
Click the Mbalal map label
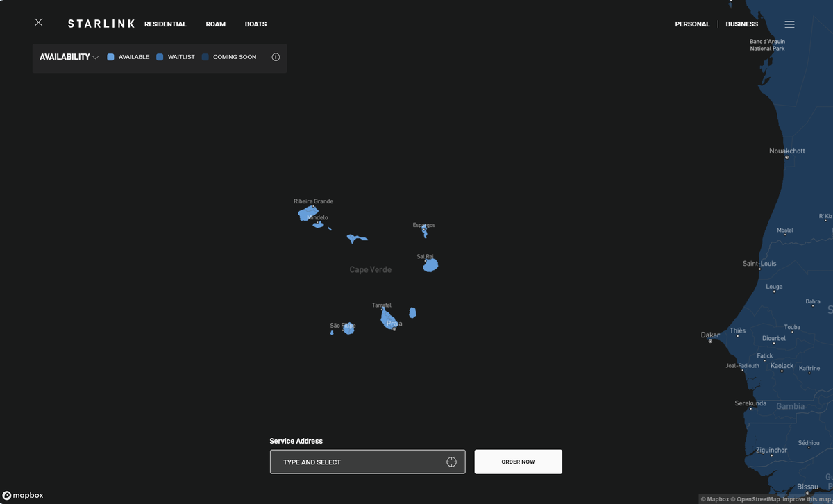coord(785,230)
